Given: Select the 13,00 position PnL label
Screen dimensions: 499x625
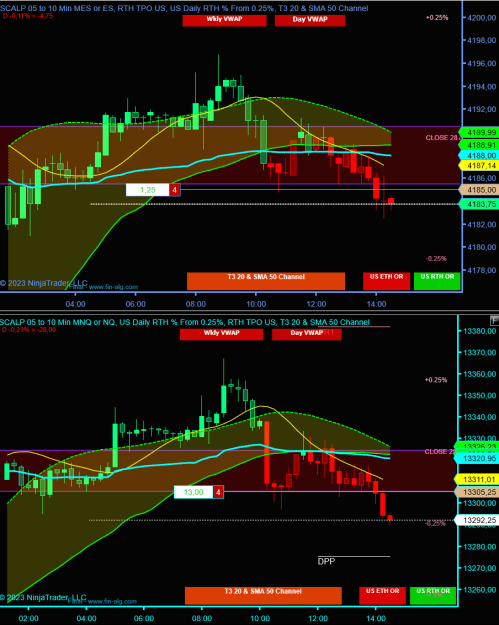Looking at the screenshot, I should pos(193,492).
